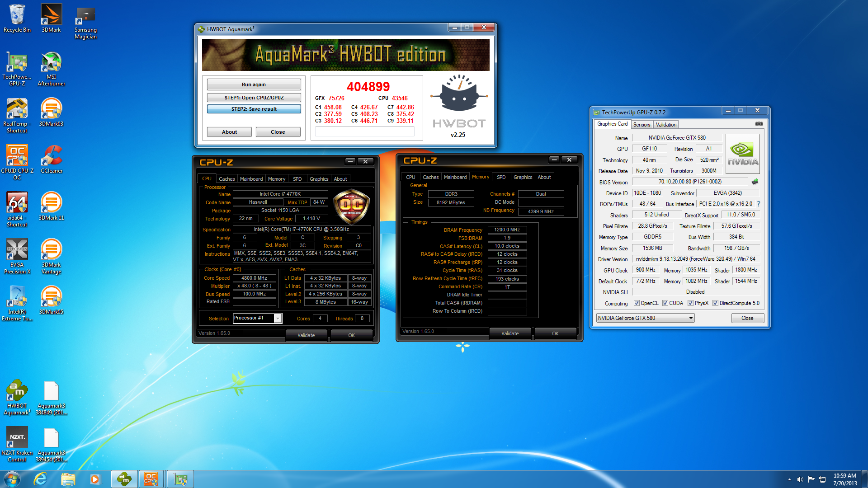This screenshot has height=488, width=868.
Task: Open the 3DMark03 desktop shortcut
Action: coord(51,113)
